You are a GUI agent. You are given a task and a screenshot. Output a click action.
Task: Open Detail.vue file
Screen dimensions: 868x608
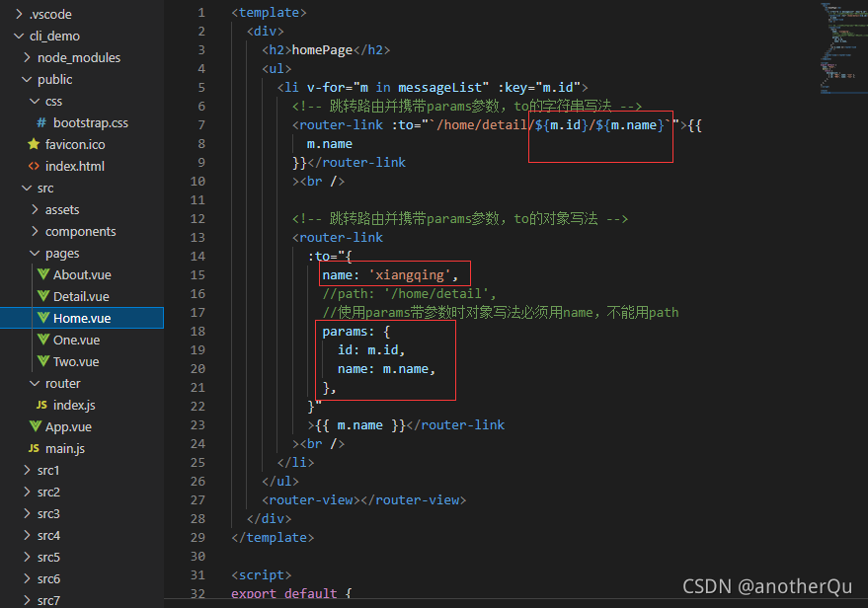coord(81,296)
